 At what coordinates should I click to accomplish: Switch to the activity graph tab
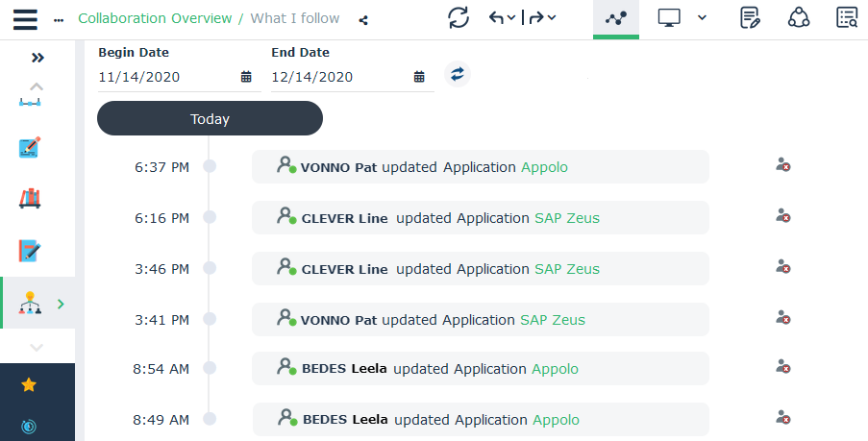pos(615,17)
